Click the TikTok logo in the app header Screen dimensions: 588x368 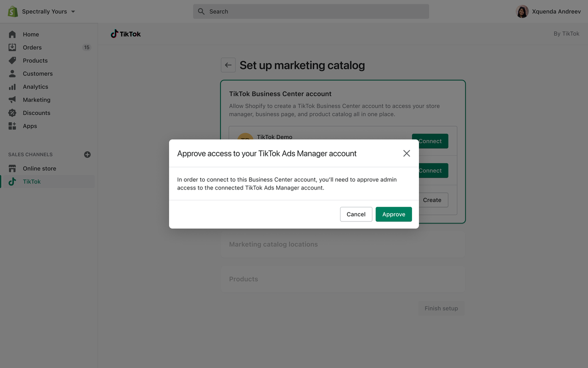tap(126, 34)
